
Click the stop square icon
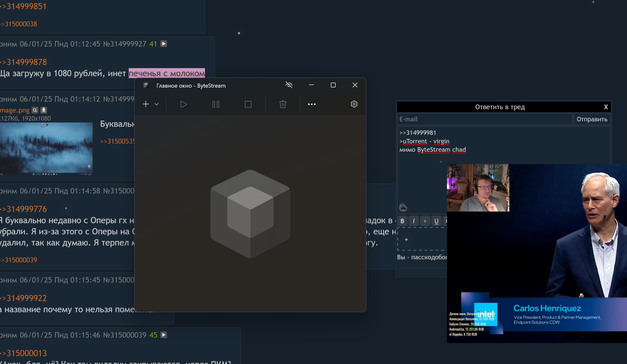[x=248, y=104]
